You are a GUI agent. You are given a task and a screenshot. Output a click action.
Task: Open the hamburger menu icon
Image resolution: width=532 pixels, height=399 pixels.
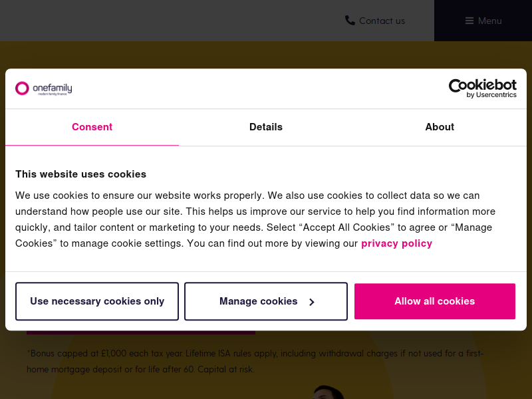[x=469, y=21]
